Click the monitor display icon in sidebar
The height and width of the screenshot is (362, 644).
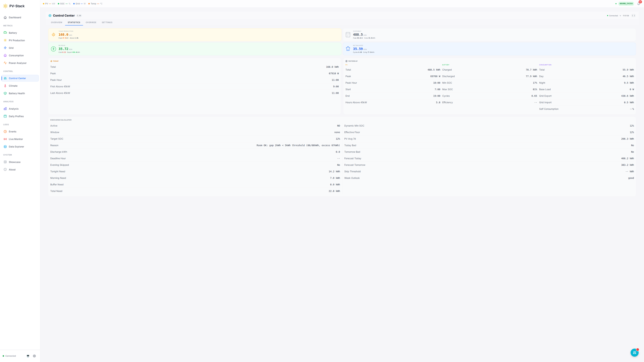pos(28,356)
